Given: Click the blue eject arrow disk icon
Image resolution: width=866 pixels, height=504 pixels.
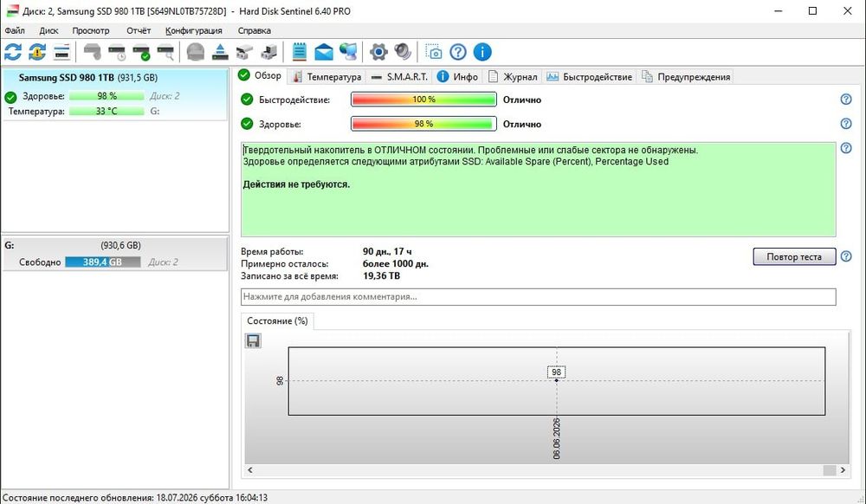Looking at the screenshot, I should pos(220,53).
